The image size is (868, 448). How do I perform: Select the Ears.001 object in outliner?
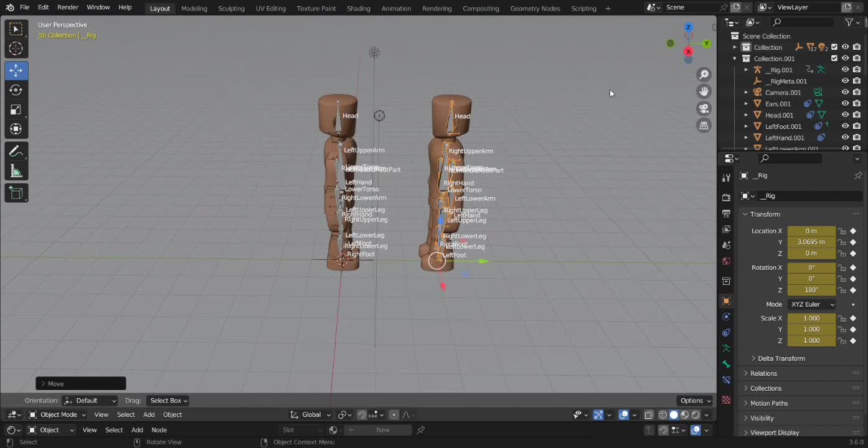778,104
